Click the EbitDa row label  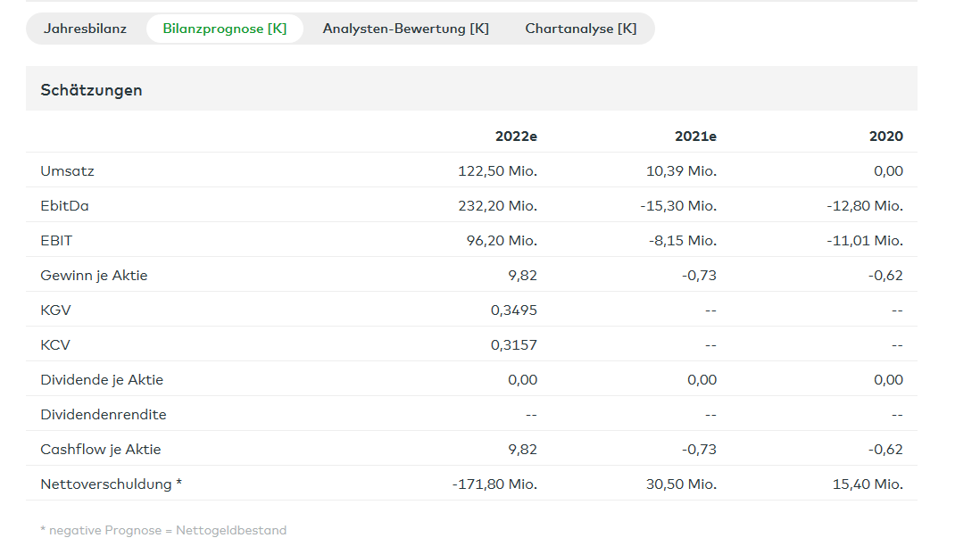[x=64, y=205]
